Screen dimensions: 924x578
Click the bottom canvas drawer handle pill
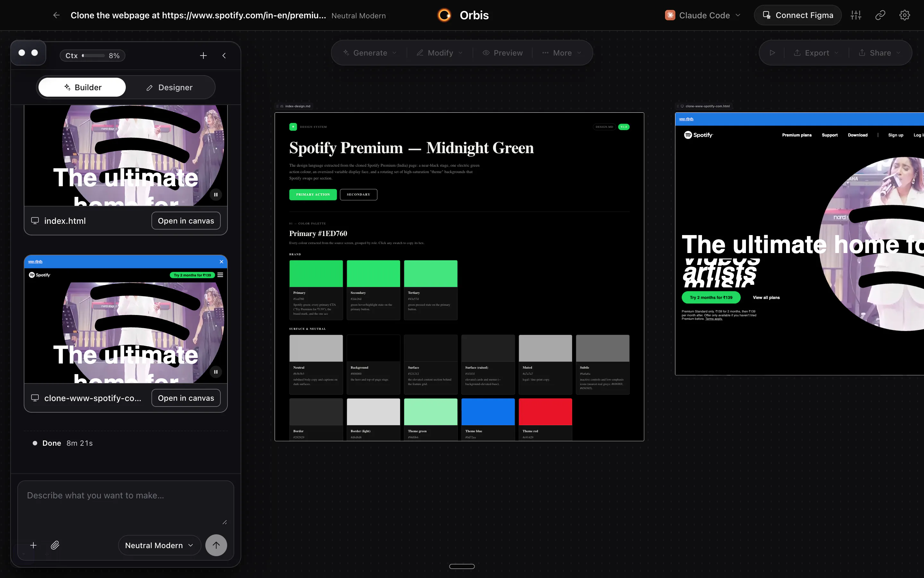pos(462,566)
